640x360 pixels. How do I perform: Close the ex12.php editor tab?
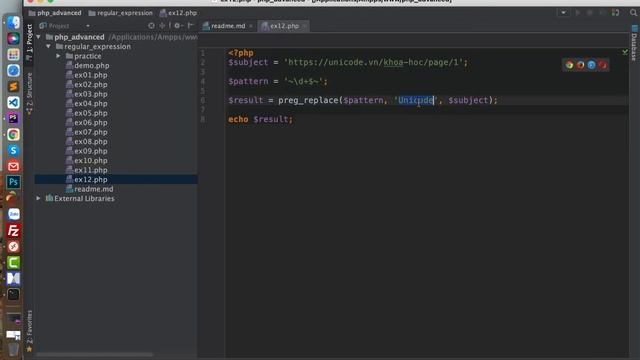[304, 26]
